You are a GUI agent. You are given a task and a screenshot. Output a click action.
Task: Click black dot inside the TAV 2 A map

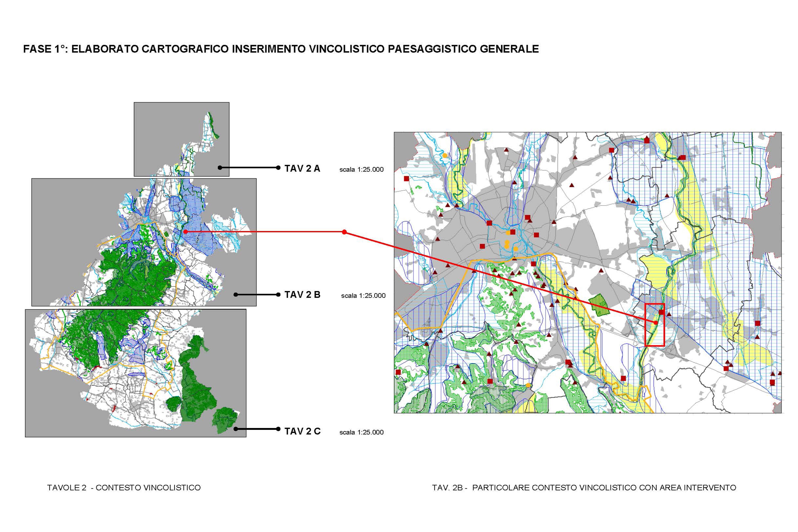(220, 168)
